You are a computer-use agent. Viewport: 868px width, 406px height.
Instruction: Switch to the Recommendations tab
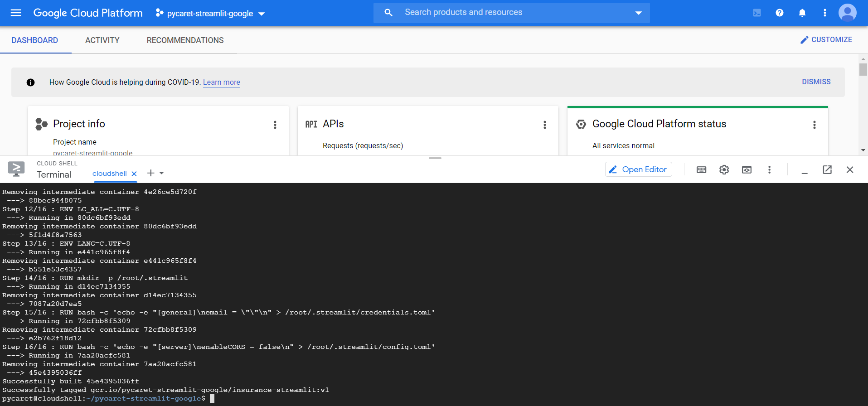[x=185, y=40]
